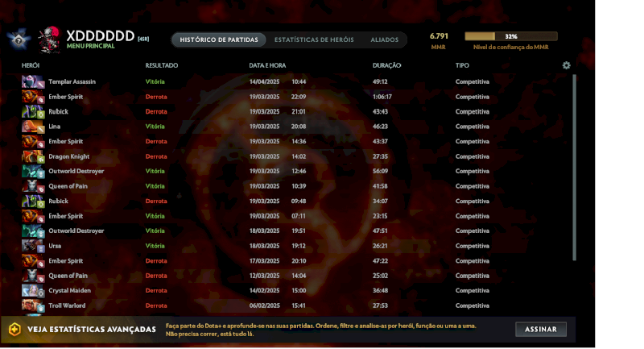The image size is (644, 349).
Task: Click Crystal Maiden hero name
Action: coord(69,291)
